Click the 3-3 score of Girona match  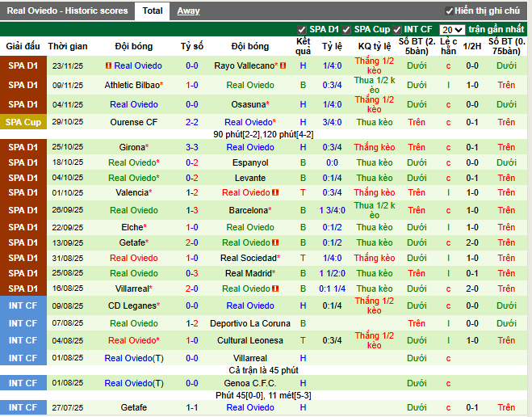(192, 147)
